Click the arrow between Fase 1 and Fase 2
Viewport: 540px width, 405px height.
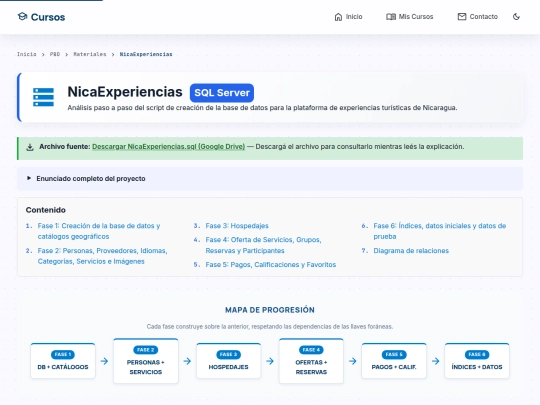click(x=104, y=361)
